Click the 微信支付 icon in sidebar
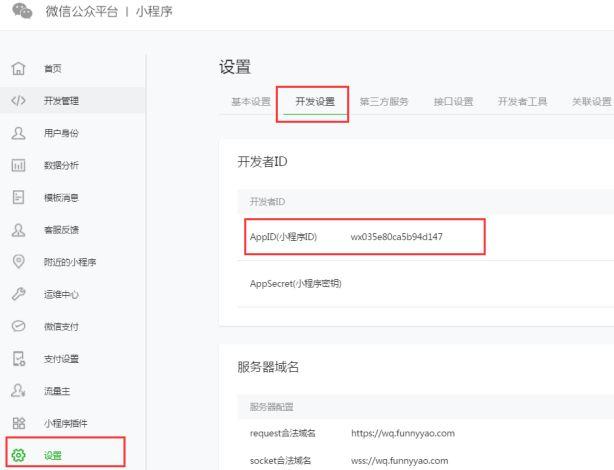The image size is (614, 470). pyautogui.click(x=18, y=326)
